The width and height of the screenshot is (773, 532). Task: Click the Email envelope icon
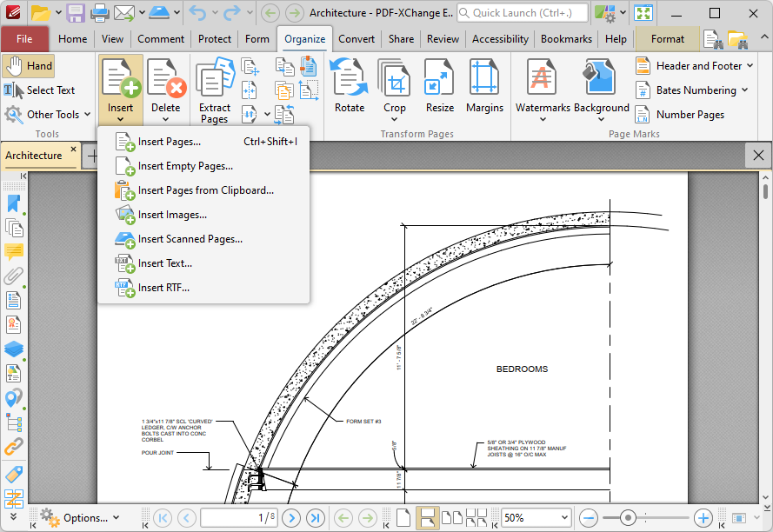click(123, 13)
